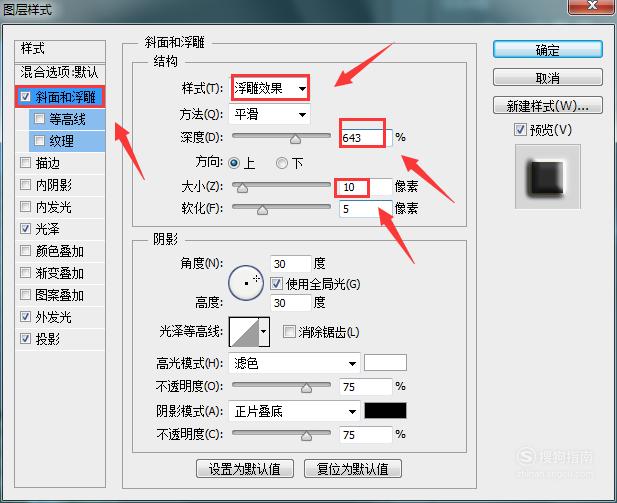
Task: Select 方向 下 radio button
Action: [x=282, y=163]
